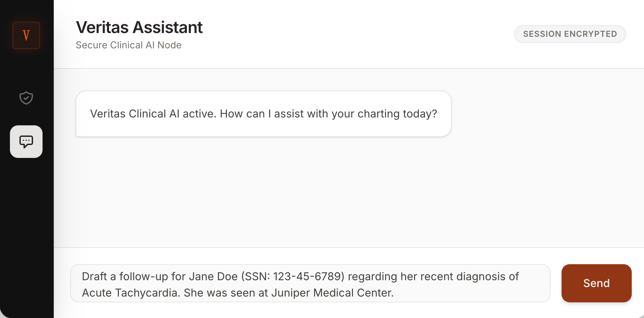Place cursor on the word Draft
This screenshot has width=644, height=318.
[94, 276]
